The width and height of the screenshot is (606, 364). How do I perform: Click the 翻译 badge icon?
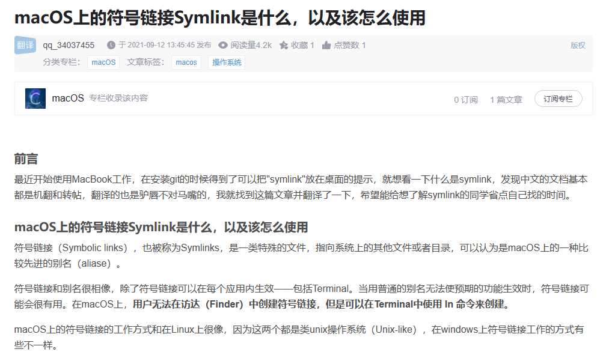click(25, 45)
